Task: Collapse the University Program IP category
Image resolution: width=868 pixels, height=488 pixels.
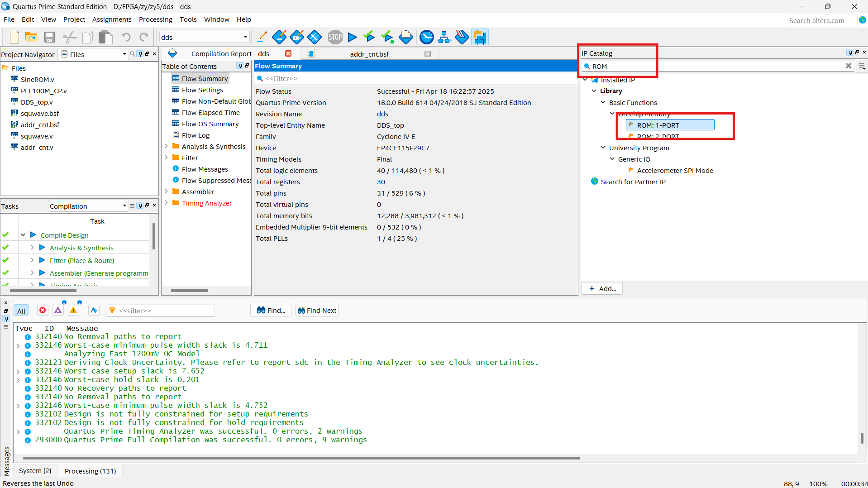Action: click(x=603, y=148)
